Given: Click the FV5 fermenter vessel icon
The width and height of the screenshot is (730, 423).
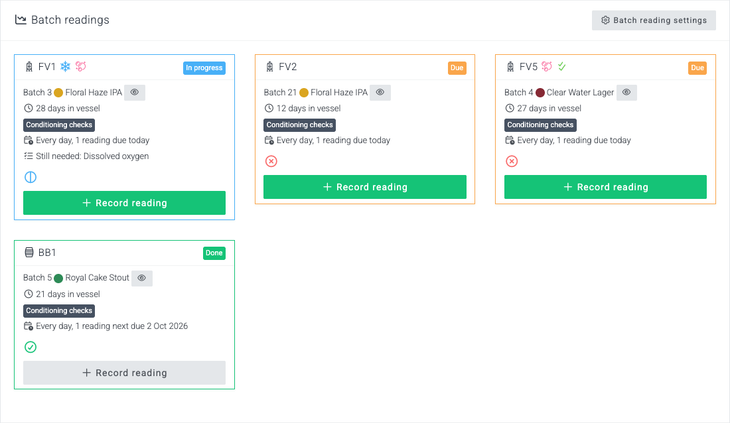Looking at the screenshot, I should [x=510, y=67].
